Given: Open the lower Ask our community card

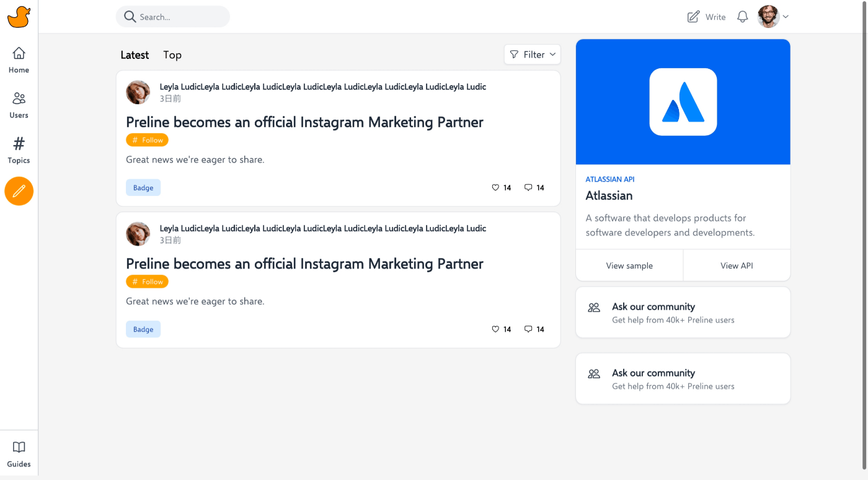Looking at the screenshot, I should click(x=683, y=379).
